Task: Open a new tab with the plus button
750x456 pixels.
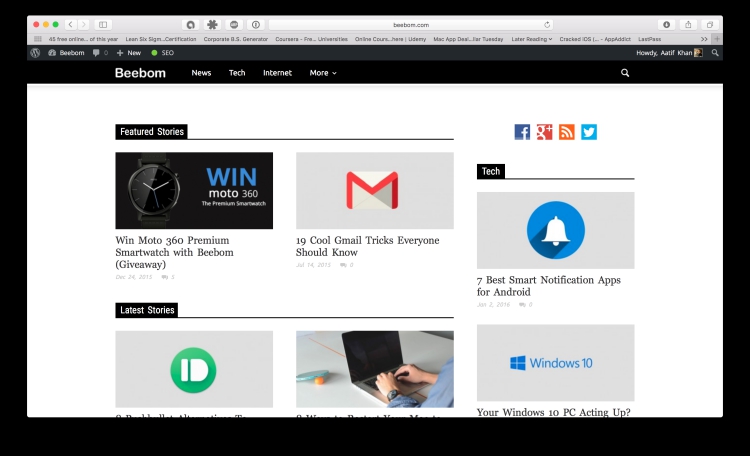Action: click(x=717, y=39)
